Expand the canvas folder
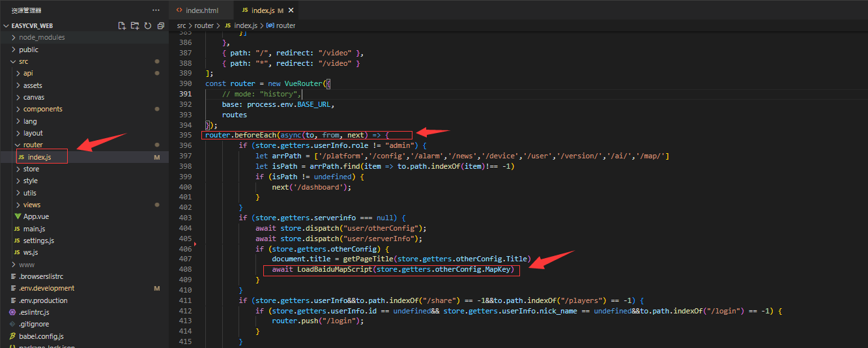868x348 pixels. [x=34, y=97]
